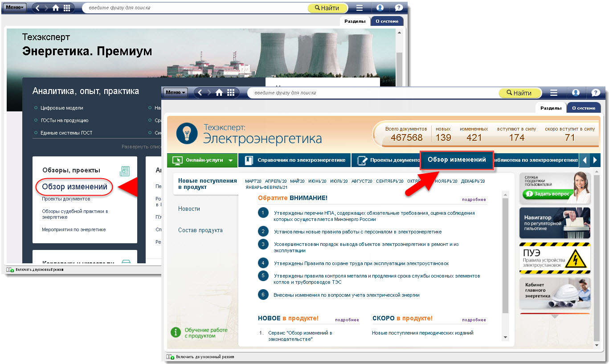Switch to О системе tab in the front window
The width and height of the screenshot is (609, 364).
tap(583, 108)
